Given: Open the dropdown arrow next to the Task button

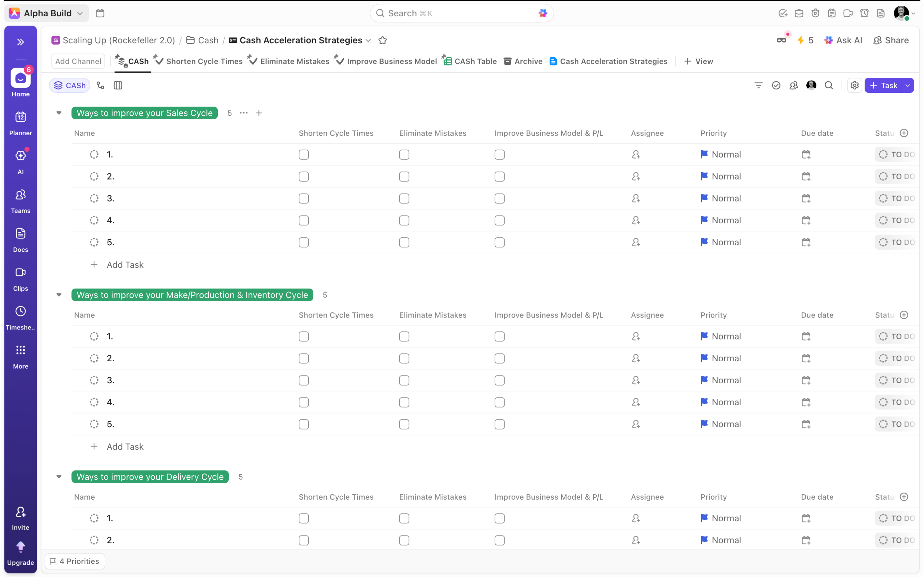Looking at the screenshot, I should click(x=908, y=86).
